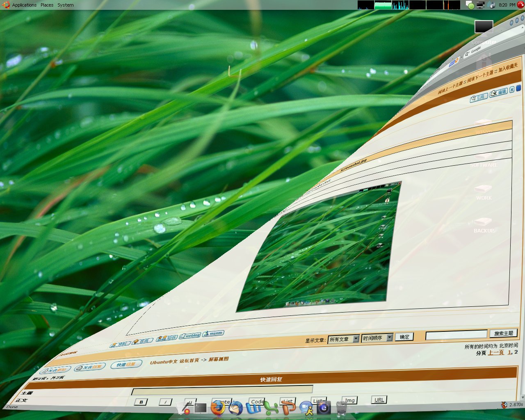Image resolution: width=525 pixels, height=420 pixels.
Task: Click the 发表新帖 new post button
Action: coord(55,370)
